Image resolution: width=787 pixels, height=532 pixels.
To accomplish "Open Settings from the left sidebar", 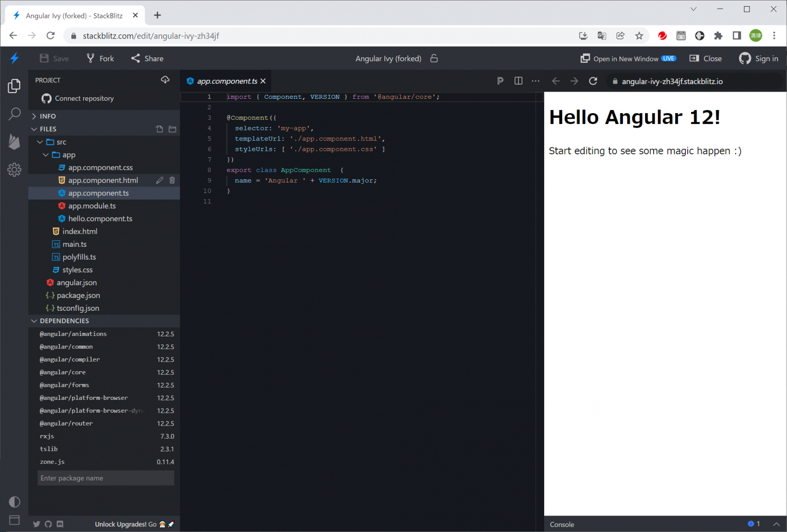I will [x=14, y=169].
